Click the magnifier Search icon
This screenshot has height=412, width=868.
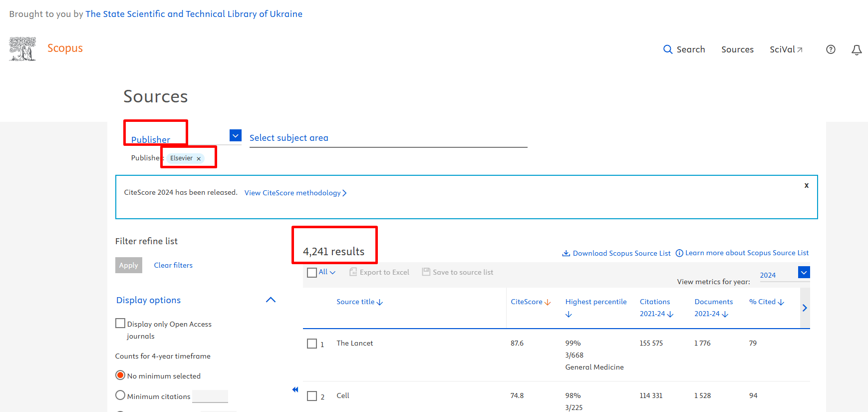pyautogui.click(x=668, y=49)
